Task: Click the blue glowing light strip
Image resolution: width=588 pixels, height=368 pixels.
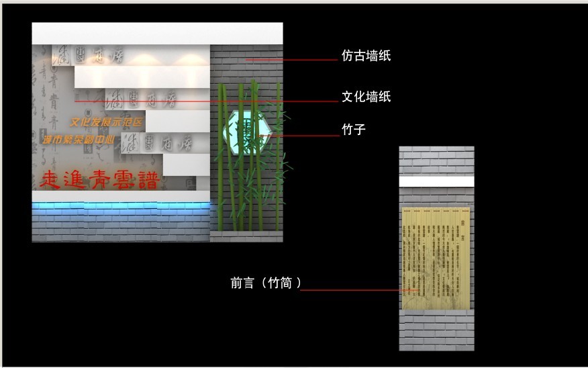Action: (121, 207)
